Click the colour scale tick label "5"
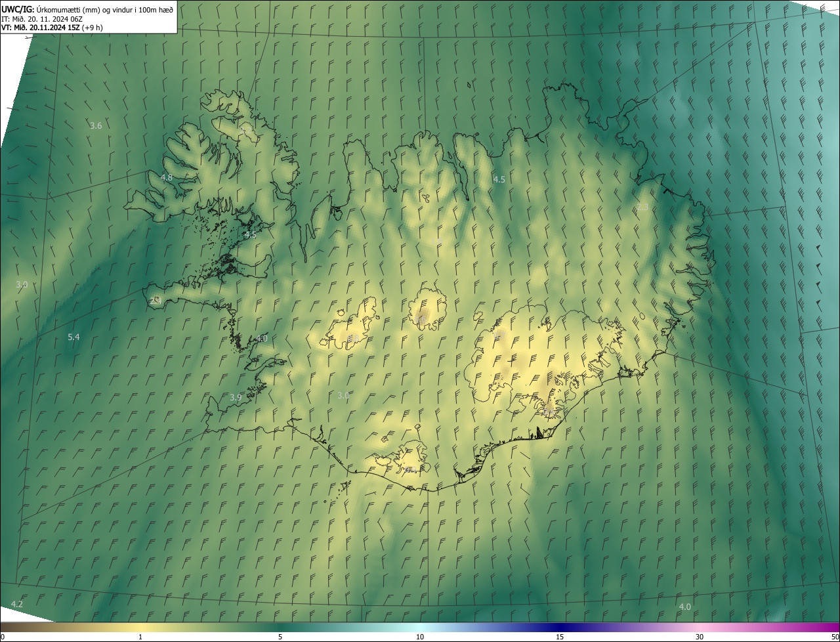The image size is (840, 642). 280,637
